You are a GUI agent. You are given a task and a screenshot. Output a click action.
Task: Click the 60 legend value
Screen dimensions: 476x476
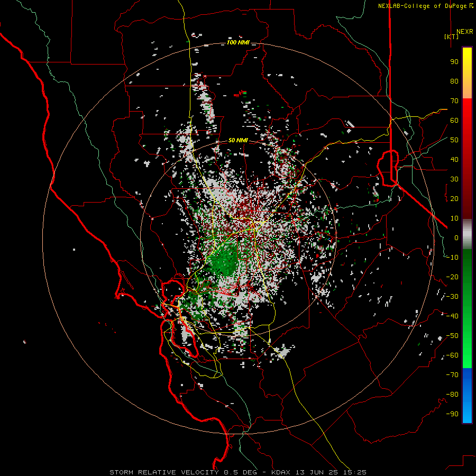pyautogui.click(x=454, y=121)
